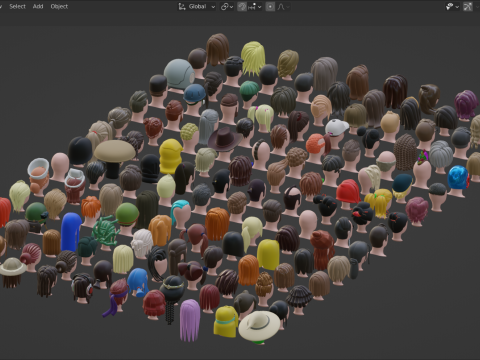Toggle proportional editing
Screen dimensions: 480x360
point(270,6)
